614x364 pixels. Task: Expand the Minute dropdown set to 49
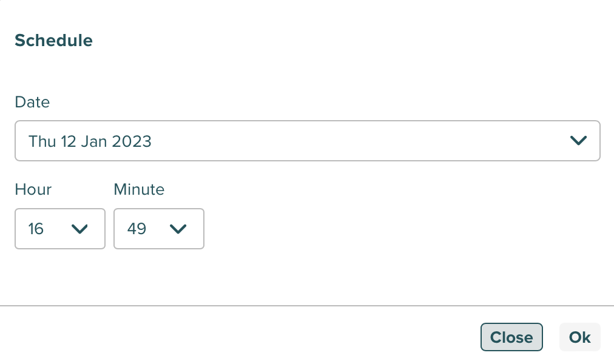(159, 229)
